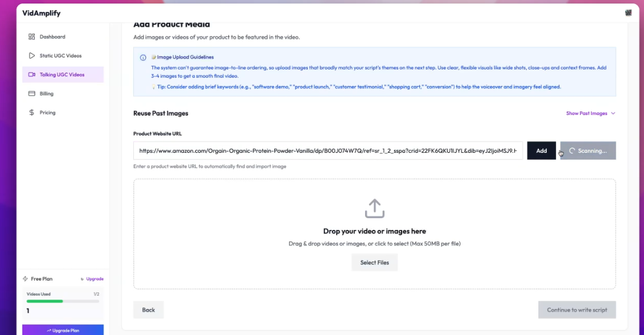This screenshot has height=335, width=644.
Task: Click the Upgrade link beside Free Plan
Action: coord(94,279)
